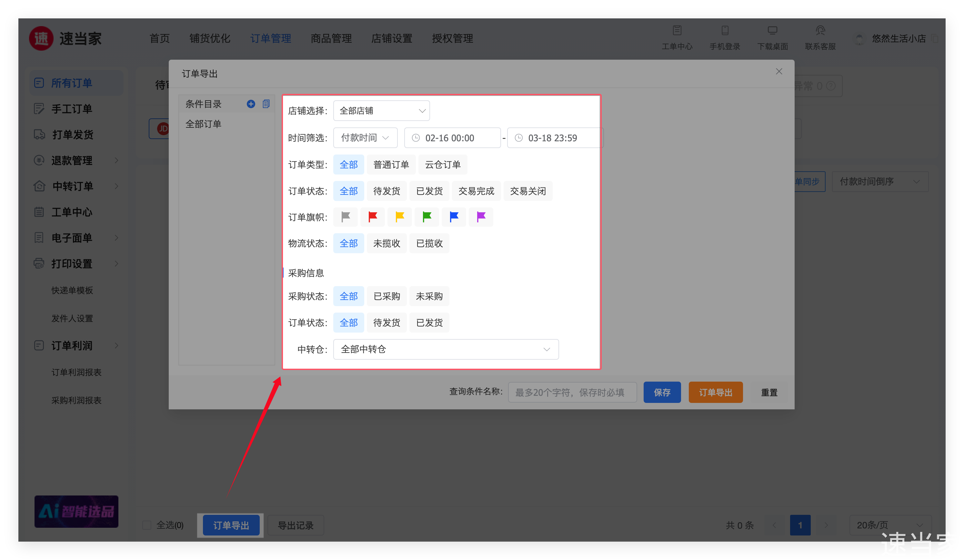This screenshot has height=560, width=964.
Task: Expand the 付款时间 time filter dropdown
Action: click(365, 138)
